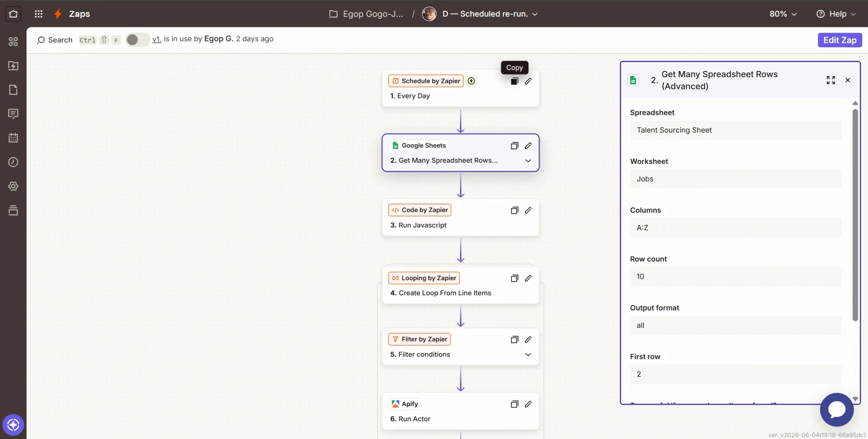The image size is (868, 439).
Task: Close the Get Many Spreadsheet Rows panel
Action: click(848, 80)
